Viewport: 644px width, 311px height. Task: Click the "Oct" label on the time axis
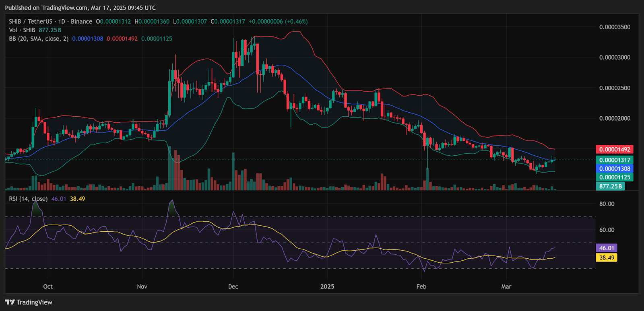pyautogui.click(x=48, y=286)
